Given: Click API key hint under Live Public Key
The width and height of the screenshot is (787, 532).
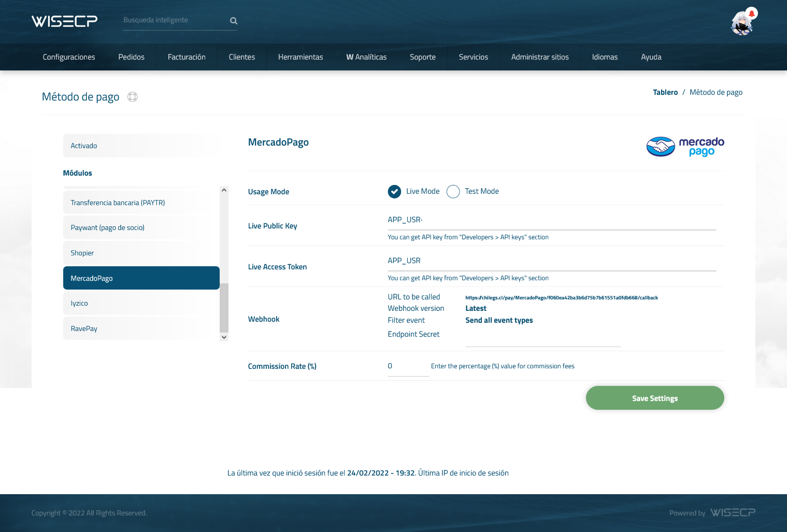Looking at the screenshot, I should tap(468, 237).
